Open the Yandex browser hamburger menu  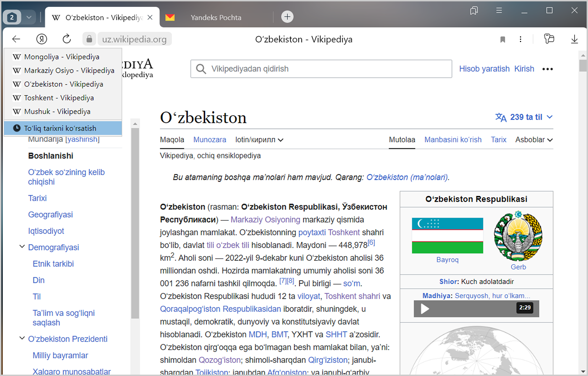tap(499, 10)
